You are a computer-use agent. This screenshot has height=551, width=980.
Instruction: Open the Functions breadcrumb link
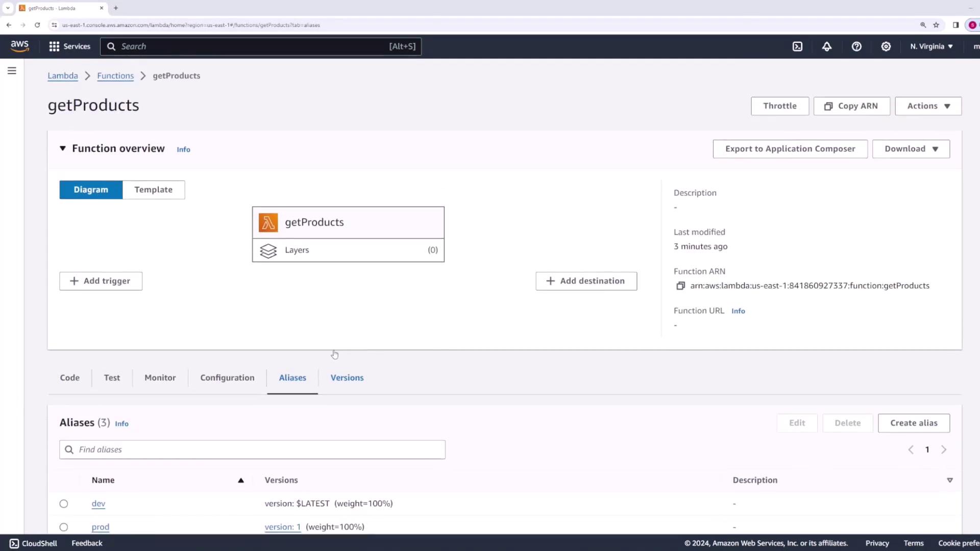(115, 76)
